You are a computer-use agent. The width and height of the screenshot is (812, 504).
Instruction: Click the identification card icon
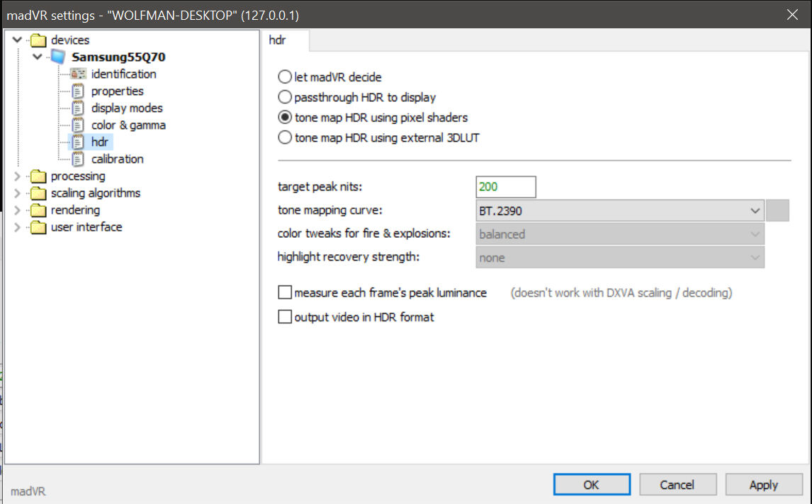[x=78, y=74]
